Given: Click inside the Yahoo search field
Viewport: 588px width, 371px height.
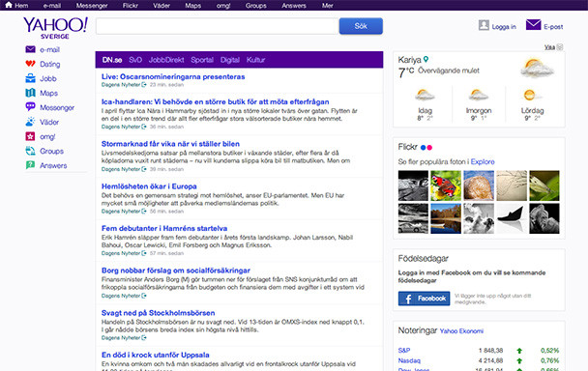Looking at the screenshot, I should [218, 26].
